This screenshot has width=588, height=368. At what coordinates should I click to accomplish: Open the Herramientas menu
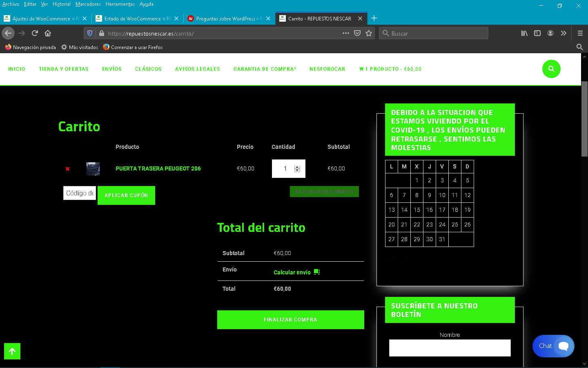pos(120,4)
